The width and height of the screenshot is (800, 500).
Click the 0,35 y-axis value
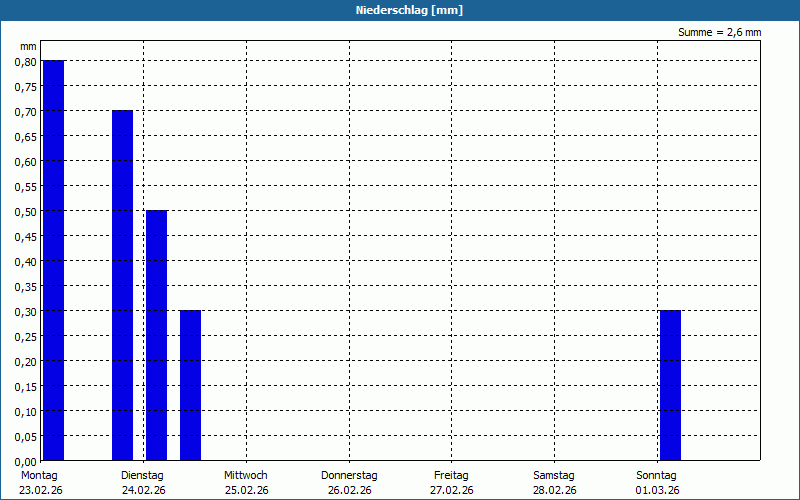[x=26, y=287]
